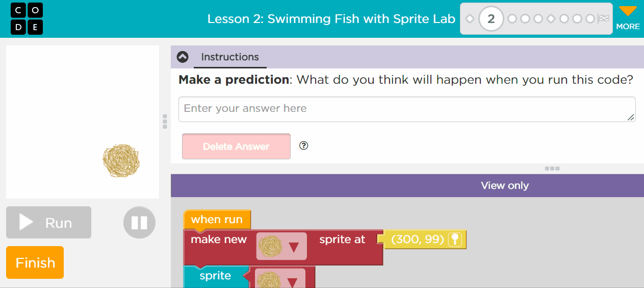The image size is (644, 288).
Task: Jump to the first diamond level bubble
Action: pyautogui.click(x=470, y=19)
